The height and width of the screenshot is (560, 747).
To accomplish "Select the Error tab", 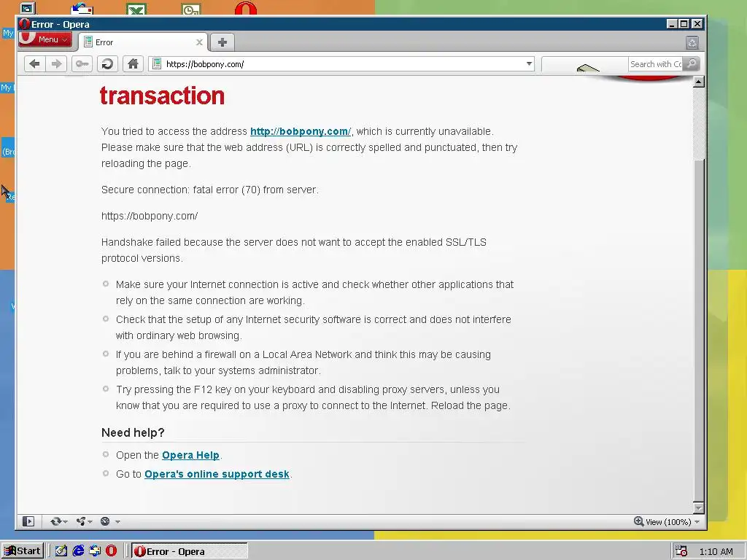I will pyautogui.click(x=143, y=42).
